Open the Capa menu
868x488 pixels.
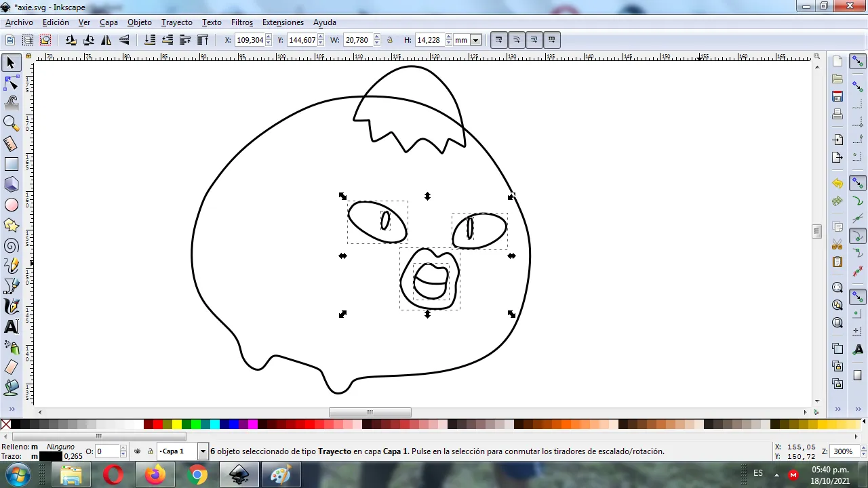point(108,22)
